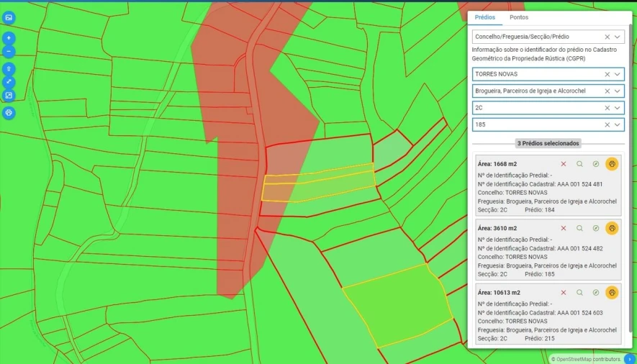The image size is (637, 364).
Task: Select the Prédios tab
Action: click(x=484, y=17)
